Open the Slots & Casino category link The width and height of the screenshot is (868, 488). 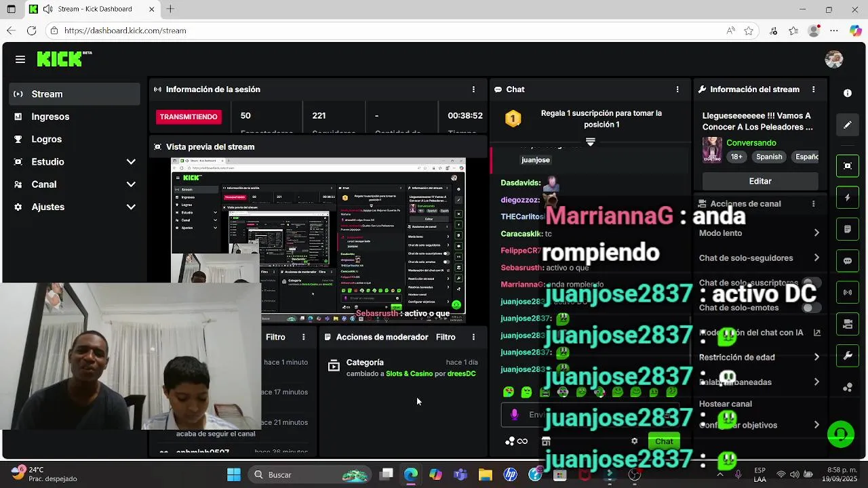click(x=409, y=373)
